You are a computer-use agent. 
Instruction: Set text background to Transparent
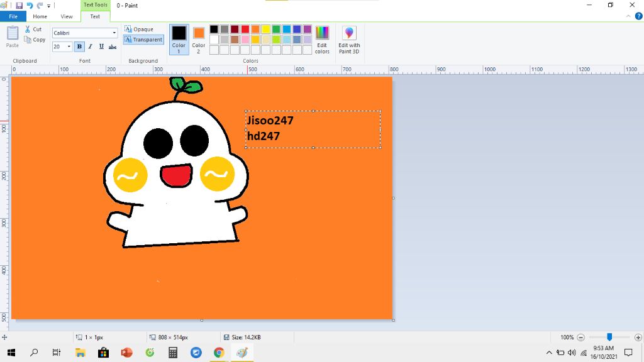pyautogui.click(x=143, y=40)
